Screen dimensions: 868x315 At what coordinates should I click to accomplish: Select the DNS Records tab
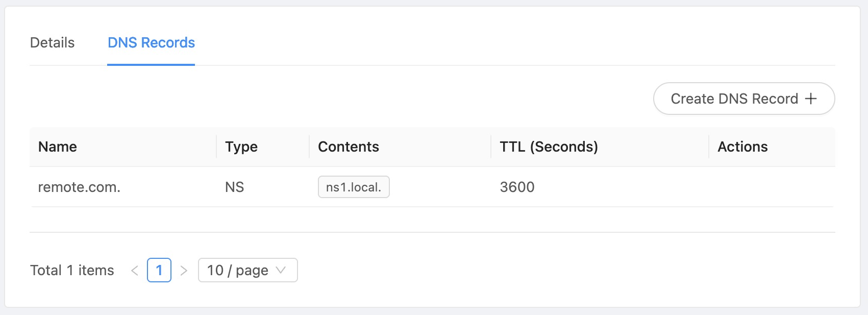click(x=151, y=43)
